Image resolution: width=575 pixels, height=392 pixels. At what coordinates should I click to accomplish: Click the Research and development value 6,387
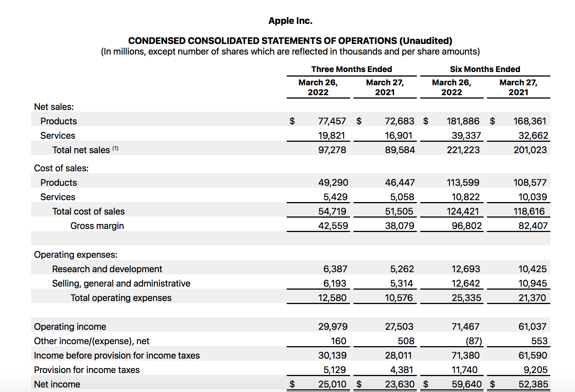coord(335,269)
